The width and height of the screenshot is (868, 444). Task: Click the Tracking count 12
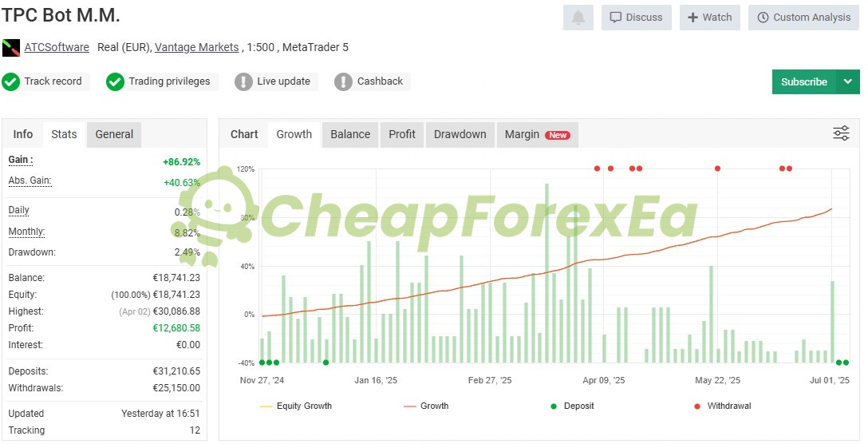[195, 430]
